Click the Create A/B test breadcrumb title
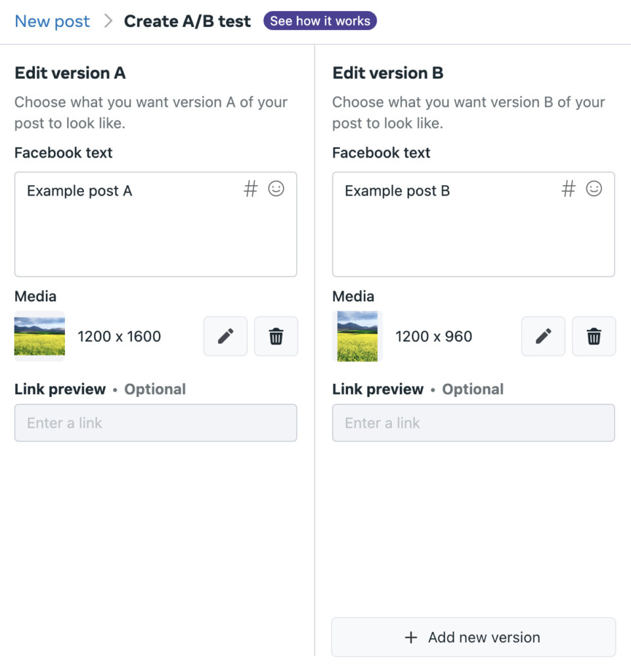631x672 pixels. pos(187,21)
